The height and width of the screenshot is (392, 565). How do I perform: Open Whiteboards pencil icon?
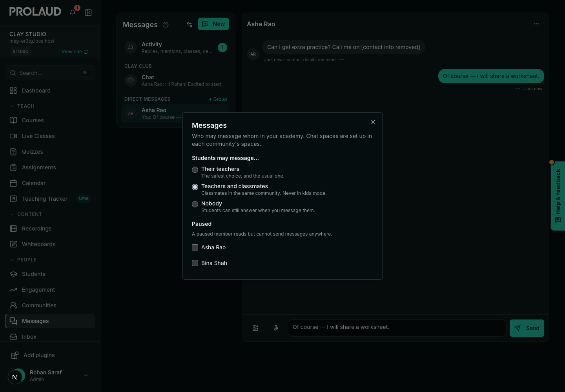point(13,244)
